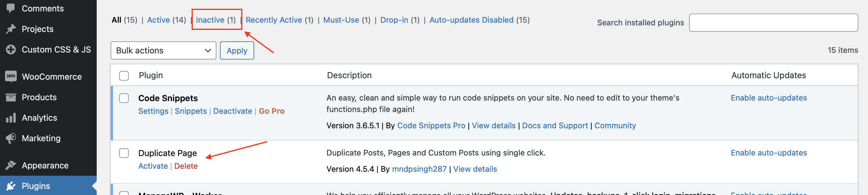Expand the Bulk actions dropdown
The width and height of the screenshot is (868, 195).
(x=164, y=50)
